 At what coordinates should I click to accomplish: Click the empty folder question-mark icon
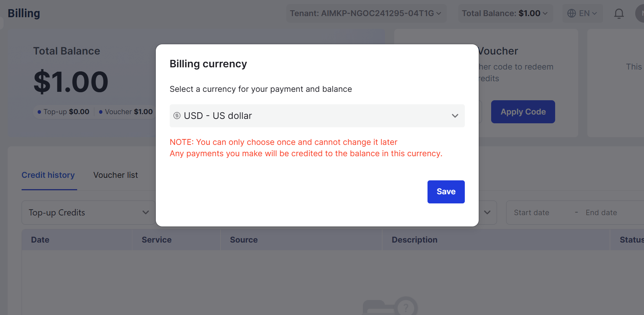pos(390,306)
